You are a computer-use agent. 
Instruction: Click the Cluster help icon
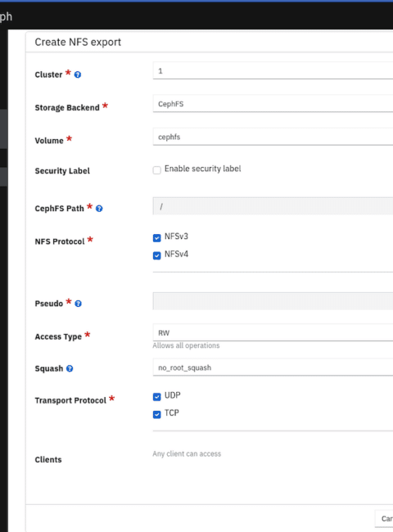[78, 74]
